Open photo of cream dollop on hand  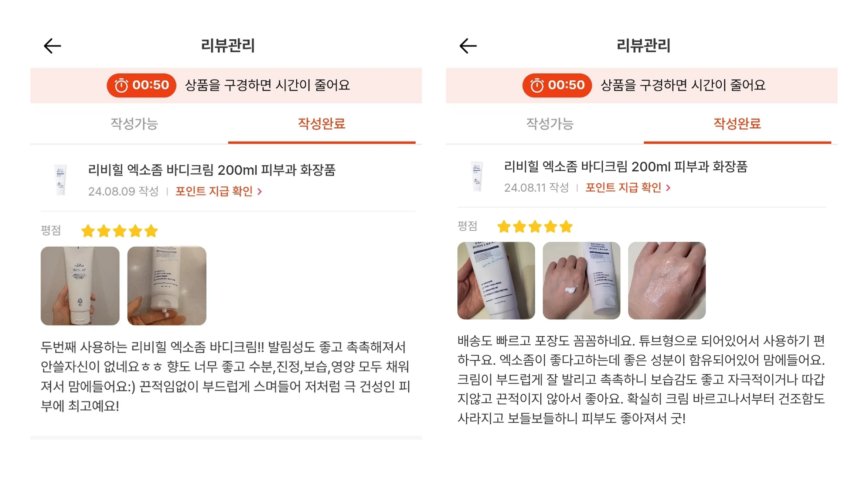(x=581, y=281)
